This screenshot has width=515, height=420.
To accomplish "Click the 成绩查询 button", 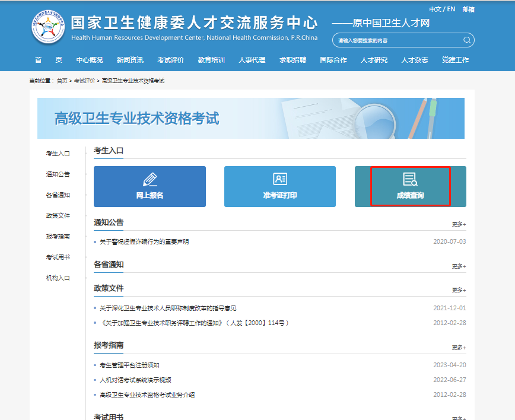I will (410, 186).
